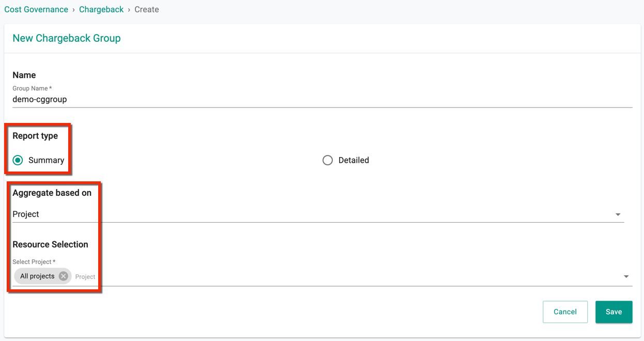Click the Create breadcrumb item
The image size is (644, 341).
[x=147, y=9]
